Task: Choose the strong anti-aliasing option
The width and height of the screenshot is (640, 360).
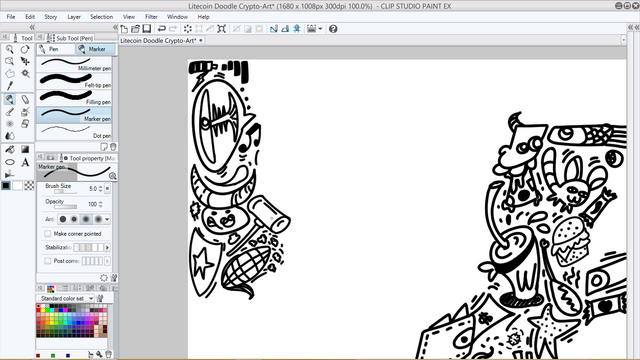Action: click(98, 219)
